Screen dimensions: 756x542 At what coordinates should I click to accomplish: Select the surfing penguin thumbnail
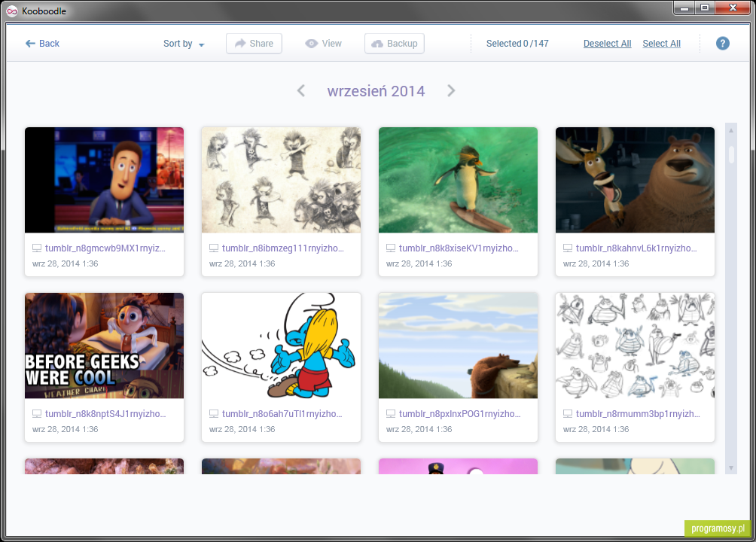click(458, 180)
